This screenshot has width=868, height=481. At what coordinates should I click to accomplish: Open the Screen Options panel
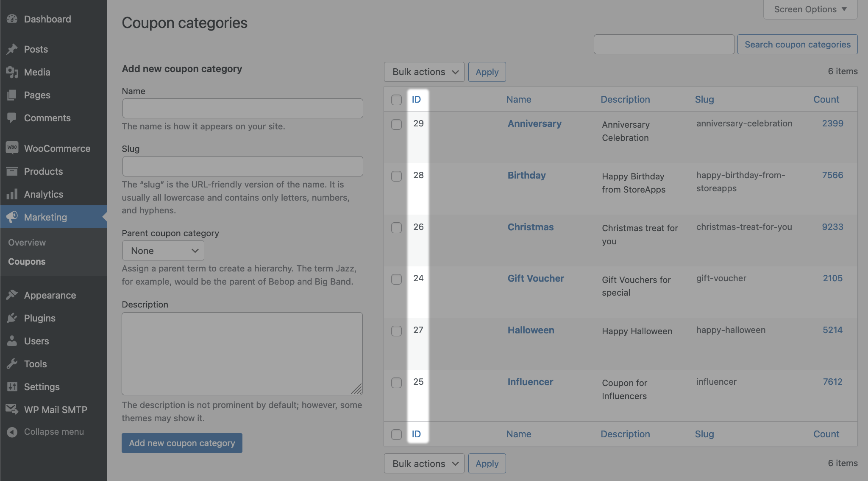coord(810,9)
